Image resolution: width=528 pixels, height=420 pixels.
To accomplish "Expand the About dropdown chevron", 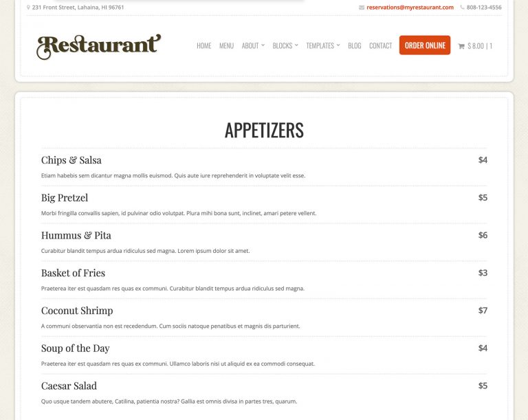I will pyautogui.click(x=263, y=45).
